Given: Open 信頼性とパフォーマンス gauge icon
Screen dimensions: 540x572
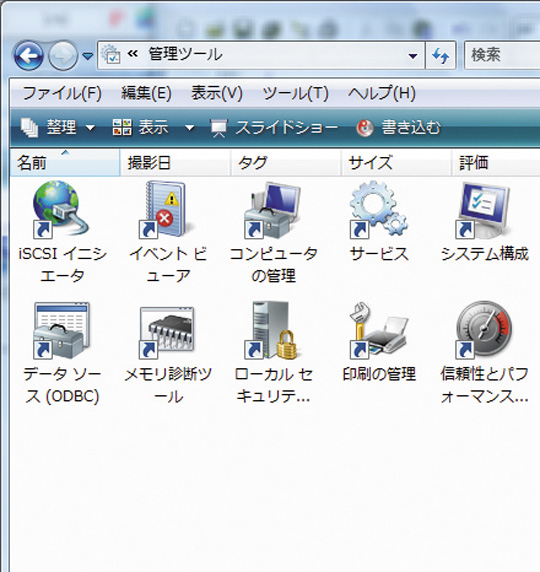Looking at the screenshot, I should [x=484, y=331].
